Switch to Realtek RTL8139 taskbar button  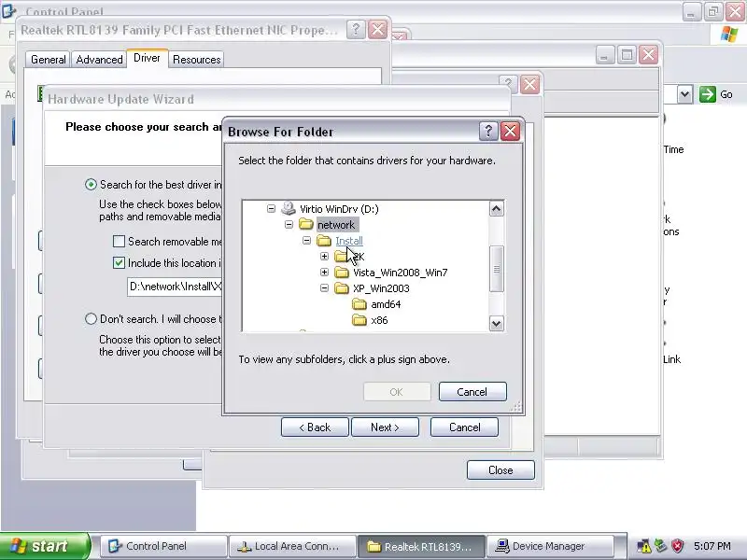[422, 546]
